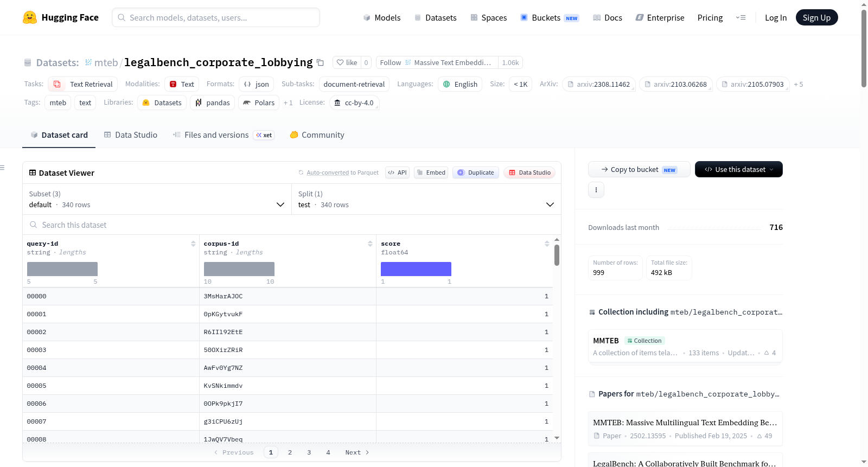The height and width of the screenshot is (467, 868).
Task: Click the Text modality tag
Action: click(182, 84)
